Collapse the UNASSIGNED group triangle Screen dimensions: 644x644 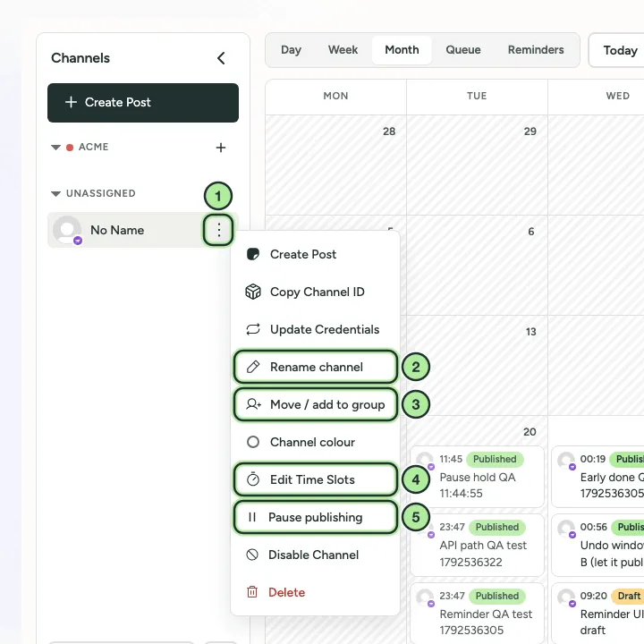(55, 194)
